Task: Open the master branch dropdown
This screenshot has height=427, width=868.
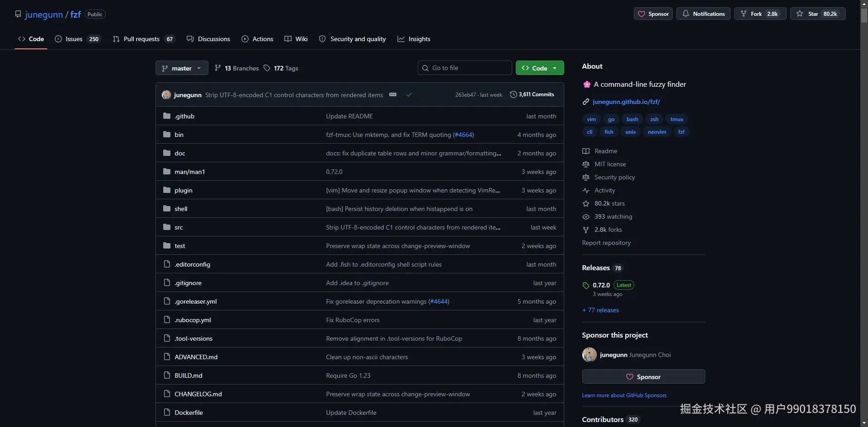Action: tap(182, 68)
